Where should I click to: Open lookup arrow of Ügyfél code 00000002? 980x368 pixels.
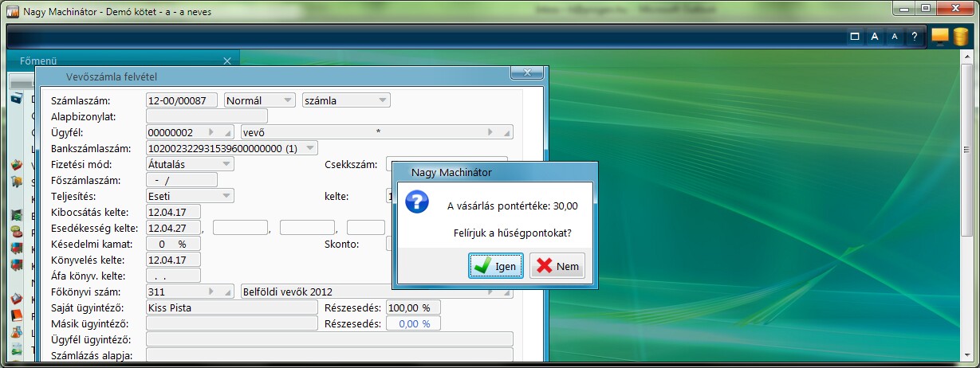[211, 131]
